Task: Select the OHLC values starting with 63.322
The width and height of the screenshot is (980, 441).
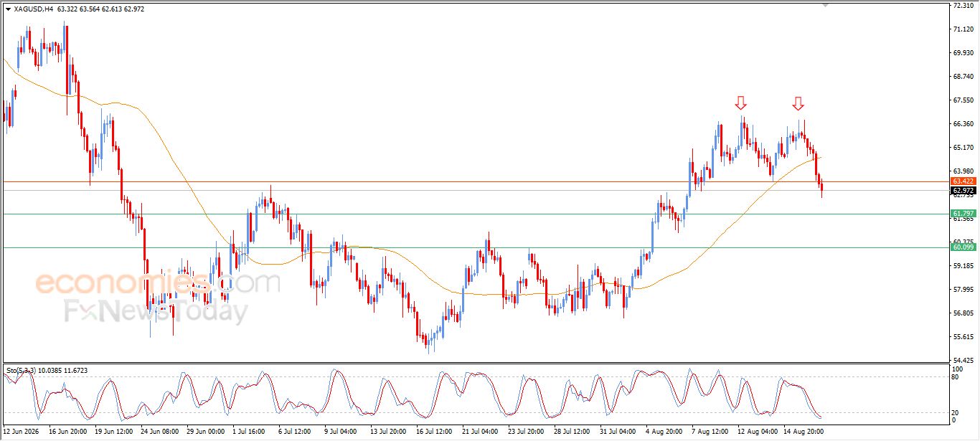Action: click(x=100, y=9)
